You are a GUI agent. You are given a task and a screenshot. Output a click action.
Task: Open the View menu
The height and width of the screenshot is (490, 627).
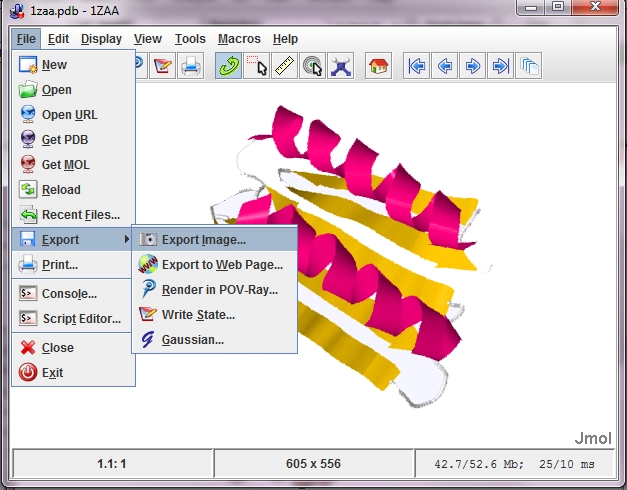148,39
